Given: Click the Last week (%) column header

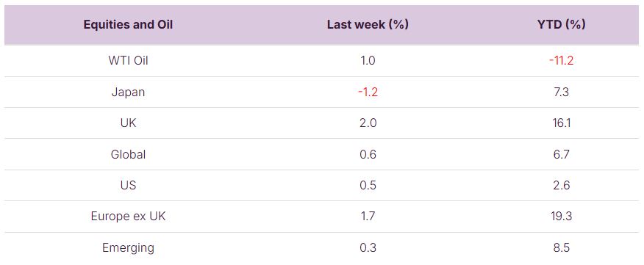Looking at the screenshot, I should click(368, 25).
